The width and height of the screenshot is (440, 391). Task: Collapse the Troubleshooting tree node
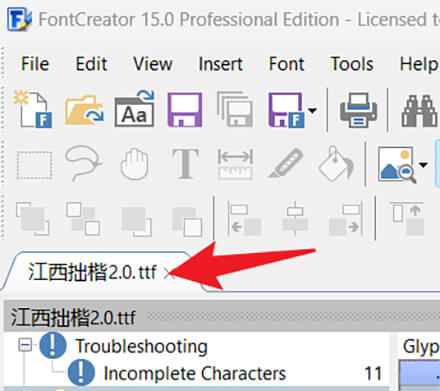point(25,345)
